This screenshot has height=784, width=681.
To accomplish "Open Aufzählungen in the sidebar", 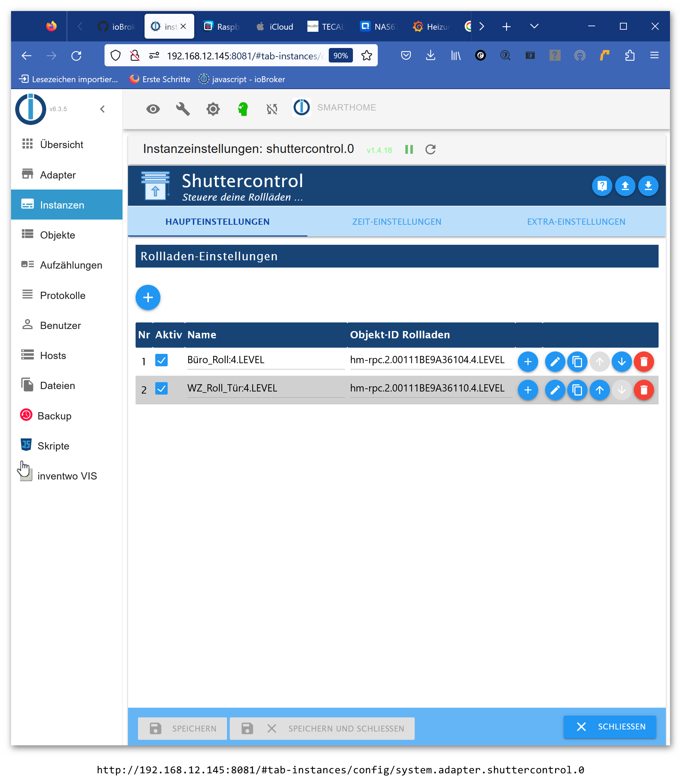I will point(67,265).
